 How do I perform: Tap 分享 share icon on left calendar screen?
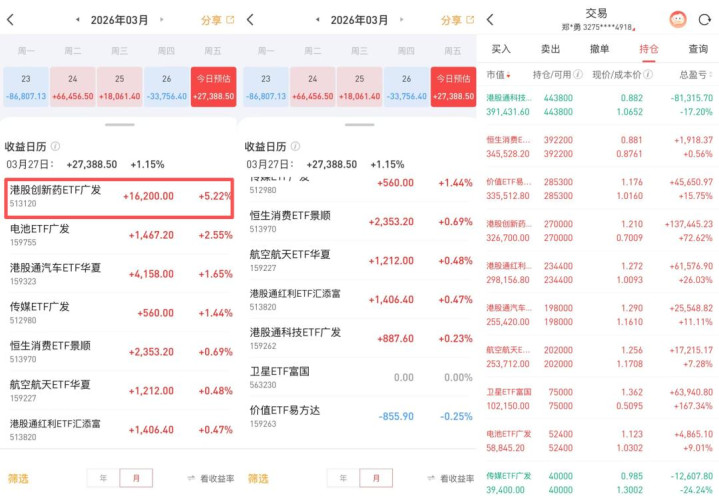[x=230, y=20]
